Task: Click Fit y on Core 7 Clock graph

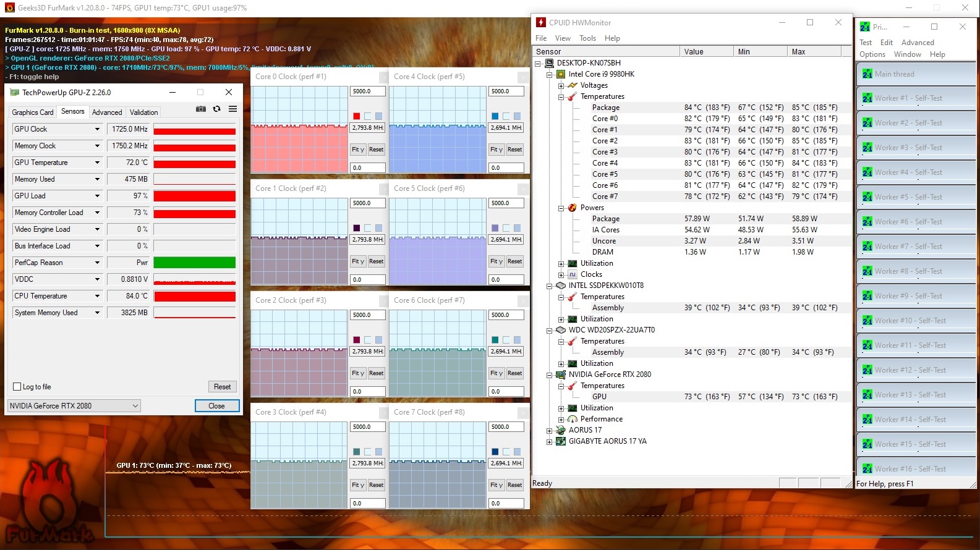Action: tap(496, 485)
